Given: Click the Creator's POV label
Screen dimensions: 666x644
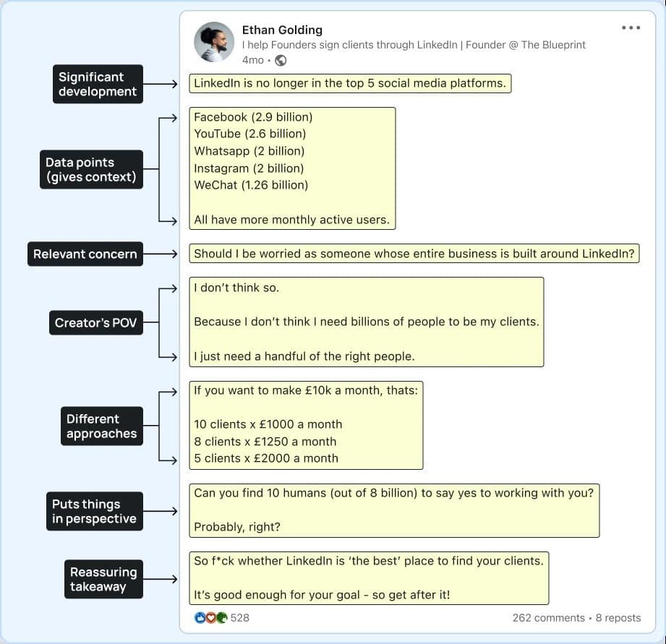Looking at the screenshot, I should tap(95, 323).
